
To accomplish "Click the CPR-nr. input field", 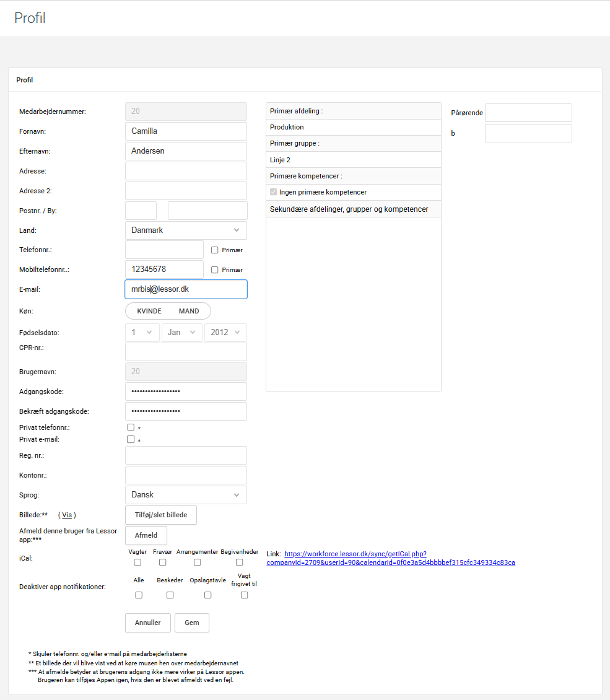I will click(186, 352).
